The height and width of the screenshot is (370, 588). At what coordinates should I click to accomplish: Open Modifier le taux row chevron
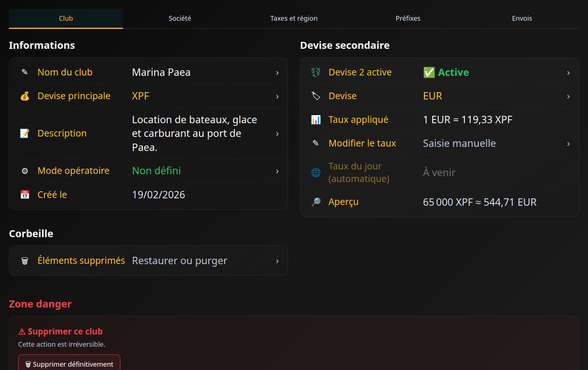568,144
